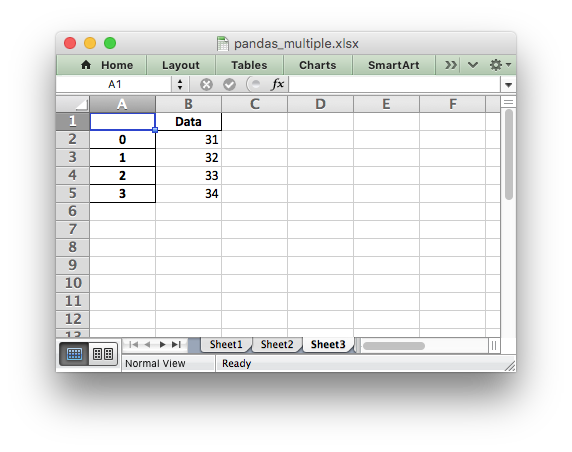Image resolution: width=572 pixels, height=452 pixels.
Task: Select cell containing index 3 in column A
Action: [122, 193]
